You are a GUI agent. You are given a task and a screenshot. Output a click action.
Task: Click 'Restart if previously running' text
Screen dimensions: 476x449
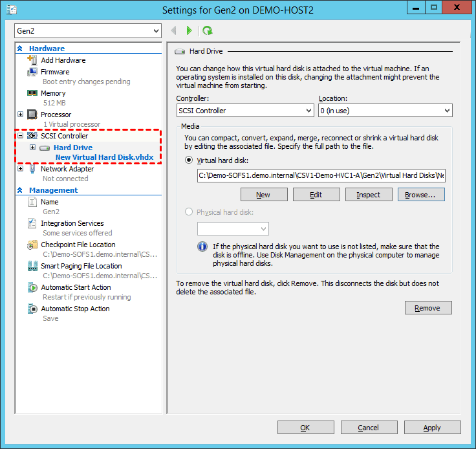(x=87, y=297)
